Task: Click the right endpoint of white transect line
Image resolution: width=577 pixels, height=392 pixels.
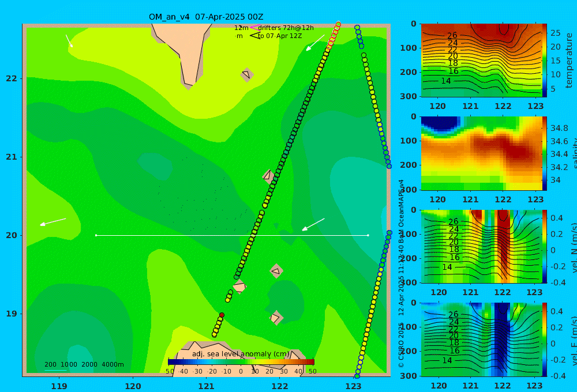Action: coord(368,235)
